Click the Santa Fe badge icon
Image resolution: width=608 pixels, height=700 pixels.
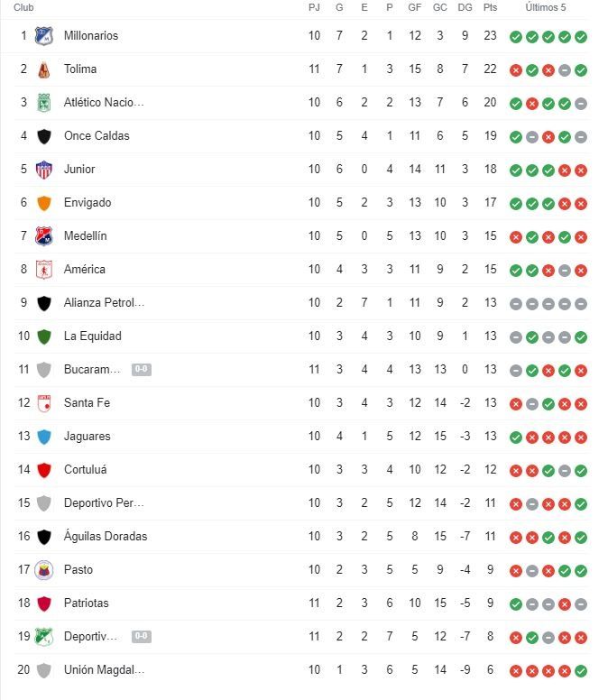point(43,403)
